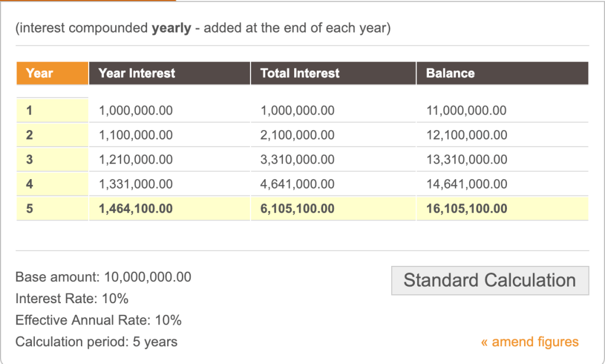Select highlighted year 5 row label
This screenshot has height=364, width=605.
point(30,209)
